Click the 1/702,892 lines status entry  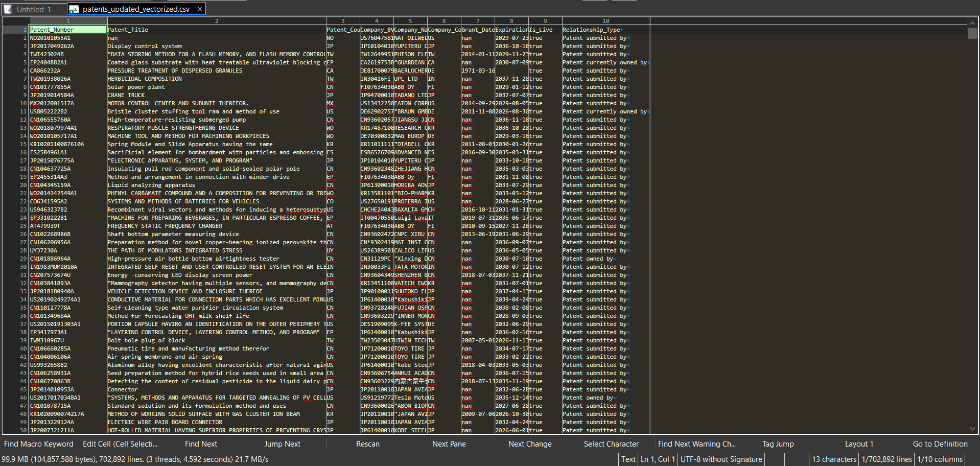(x=886, y=459)
